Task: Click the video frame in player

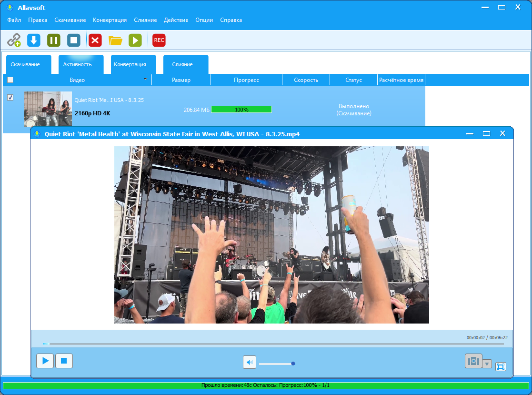Action: click(271, 235)
